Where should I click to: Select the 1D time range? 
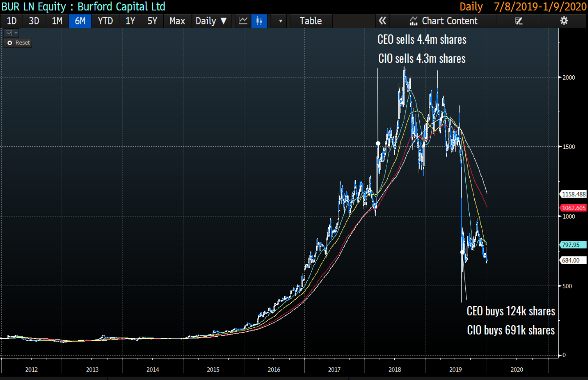[12, 21]
